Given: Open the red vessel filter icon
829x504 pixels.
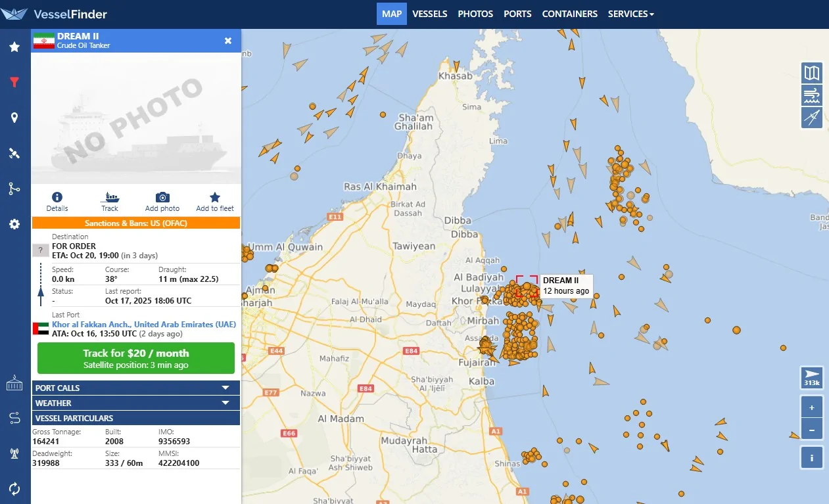Looking at the screenshot, I should tap(14, 82).
